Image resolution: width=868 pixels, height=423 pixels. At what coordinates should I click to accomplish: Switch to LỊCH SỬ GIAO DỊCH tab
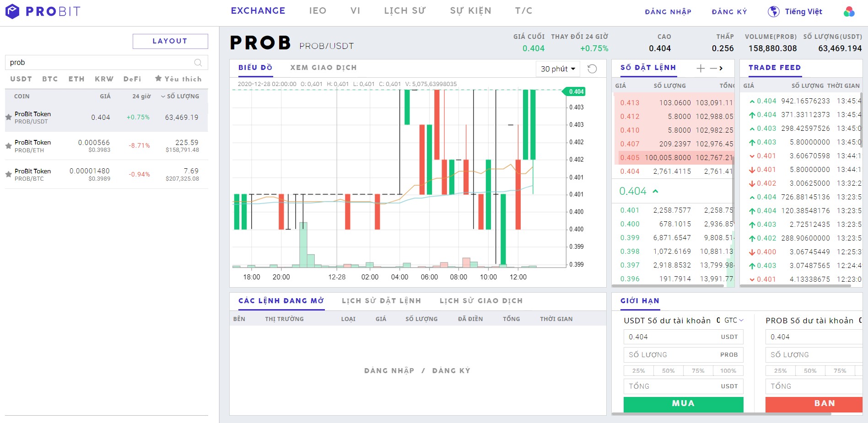(x=481, y=301)
